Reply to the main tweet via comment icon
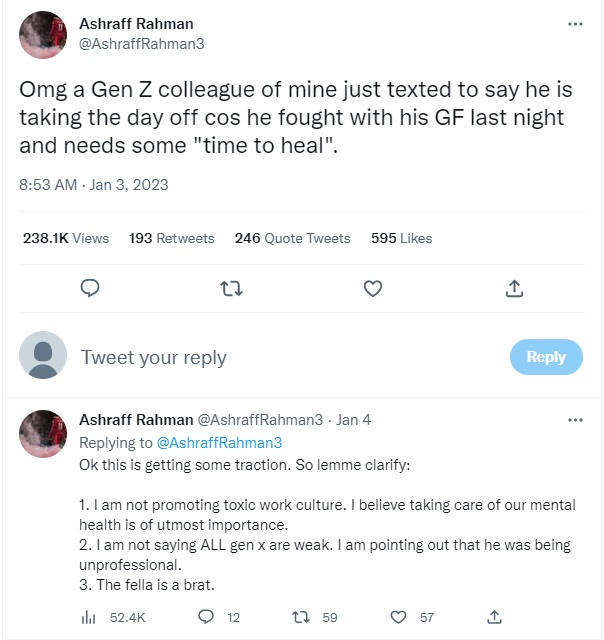The image size is (604, 640). [89, 288]
